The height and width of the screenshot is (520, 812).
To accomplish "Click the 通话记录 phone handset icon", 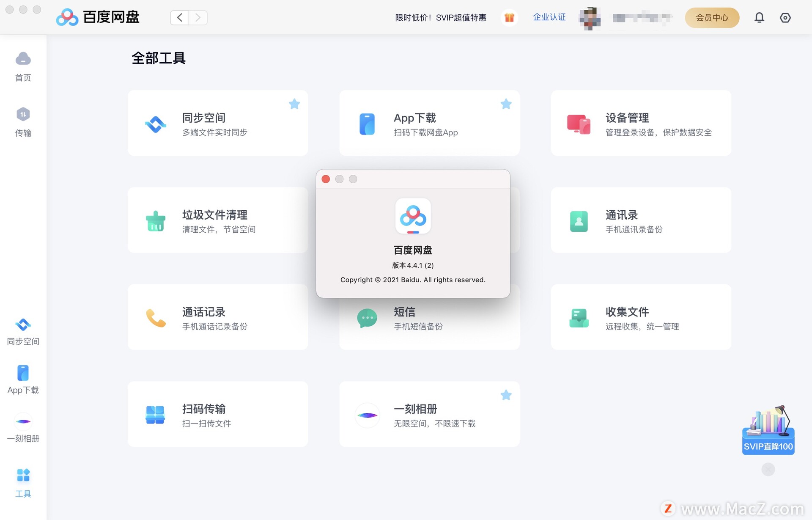I will click(x=156, y=318).
